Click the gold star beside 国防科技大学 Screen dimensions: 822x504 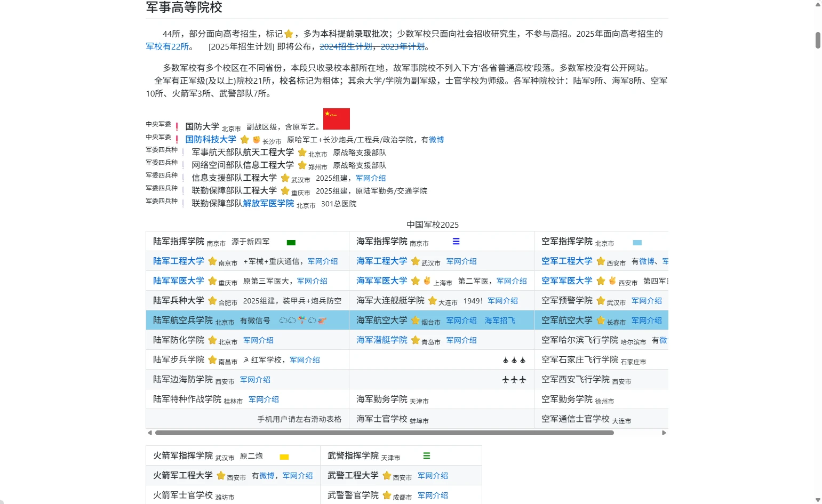pyautogui.click(x=244, y=140)
